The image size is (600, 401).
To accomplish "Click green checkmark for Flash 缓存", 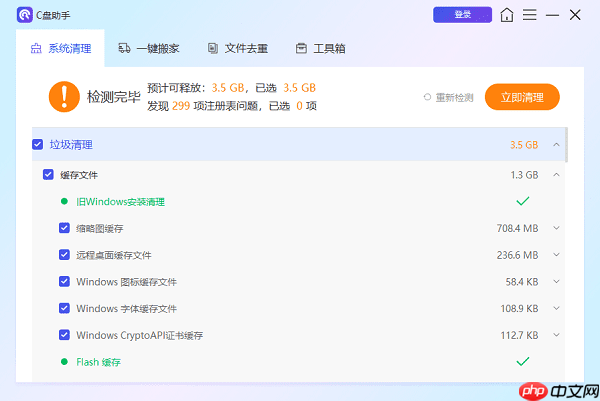I will tap(521, 361).
